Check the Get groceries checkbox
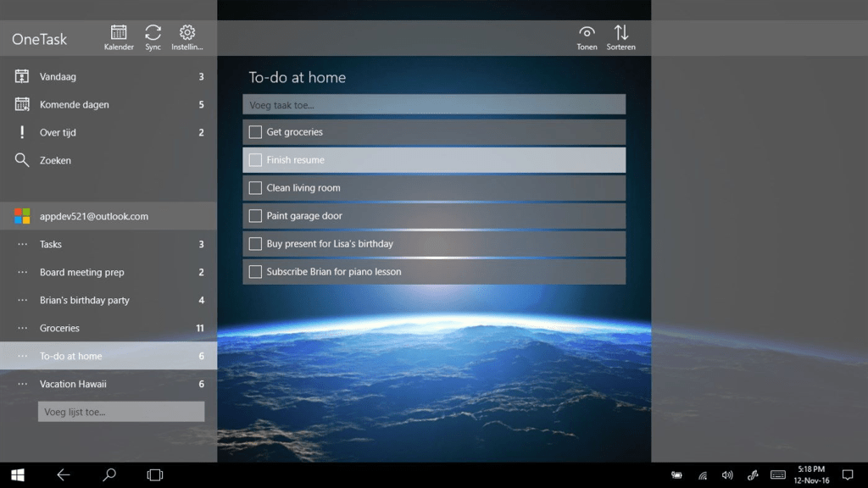This screenshot has width=868, height=488. point(255,132)
